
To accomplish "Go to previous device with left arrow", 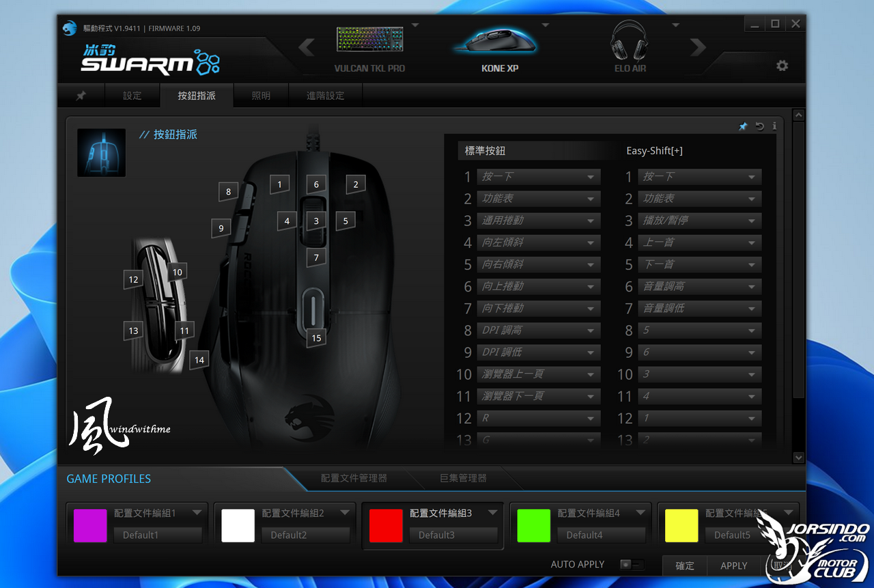I will point(307,47).
